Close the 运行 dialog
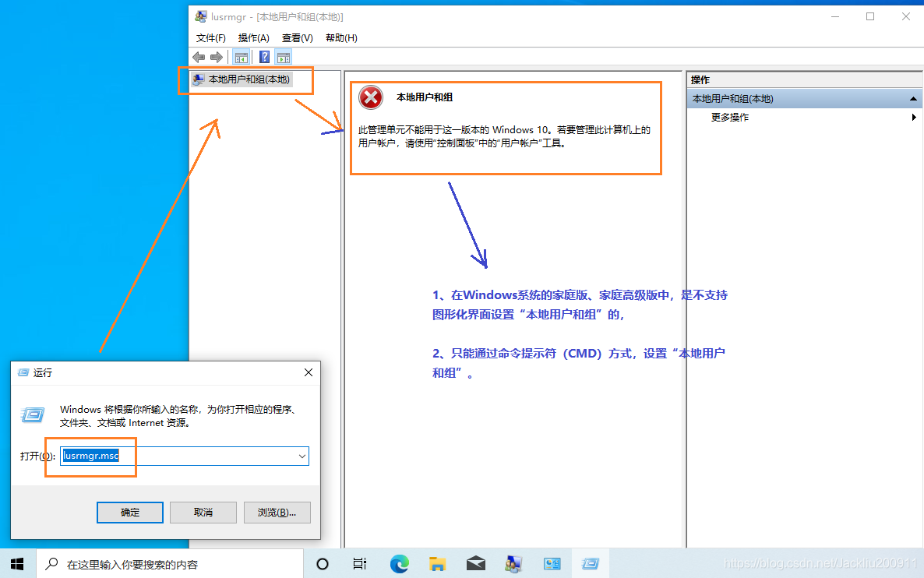The width and height of the screenshot is (924, 578). click(309, 372)
